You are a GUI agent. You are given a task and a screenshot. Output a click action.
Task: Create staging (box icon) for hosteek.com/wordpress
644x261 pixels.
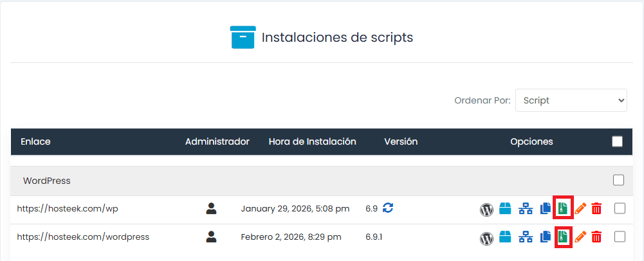tap(505, 237)
